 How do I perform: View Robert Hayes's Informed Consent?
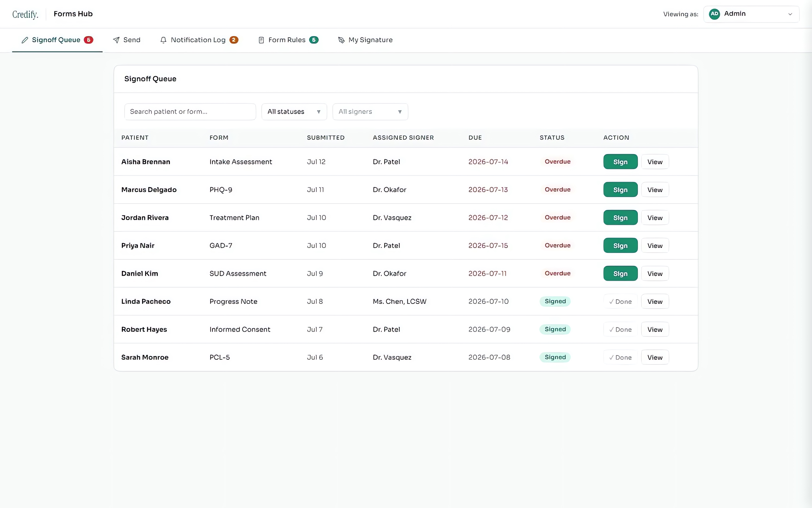tap(655, 329)
